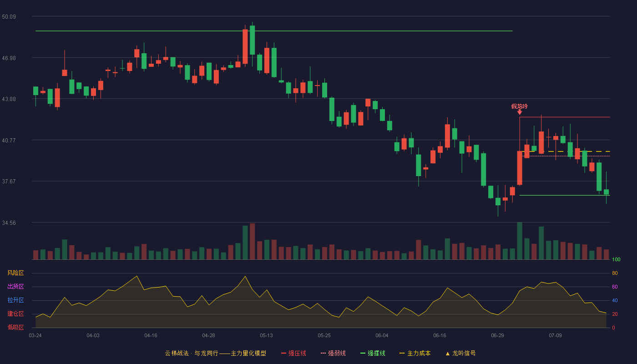
Task: Select the 风险区 zone label
Action: tap(16, 273)
